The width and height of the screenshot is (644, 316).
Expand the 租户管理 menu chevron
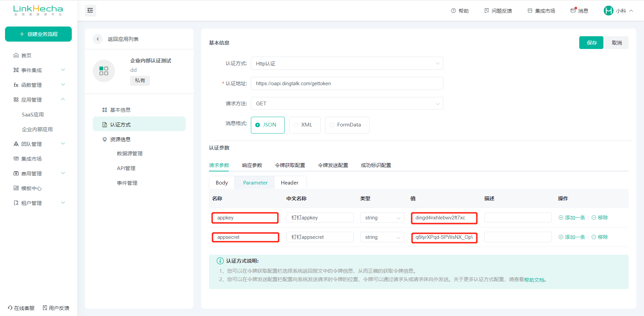point(63,203)
